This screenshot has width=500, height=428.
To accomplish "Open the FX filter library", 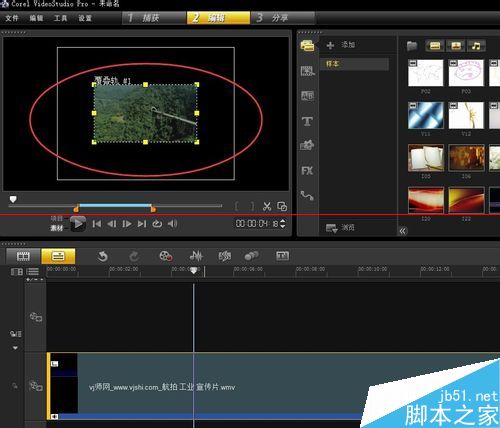I will (307, 171).
